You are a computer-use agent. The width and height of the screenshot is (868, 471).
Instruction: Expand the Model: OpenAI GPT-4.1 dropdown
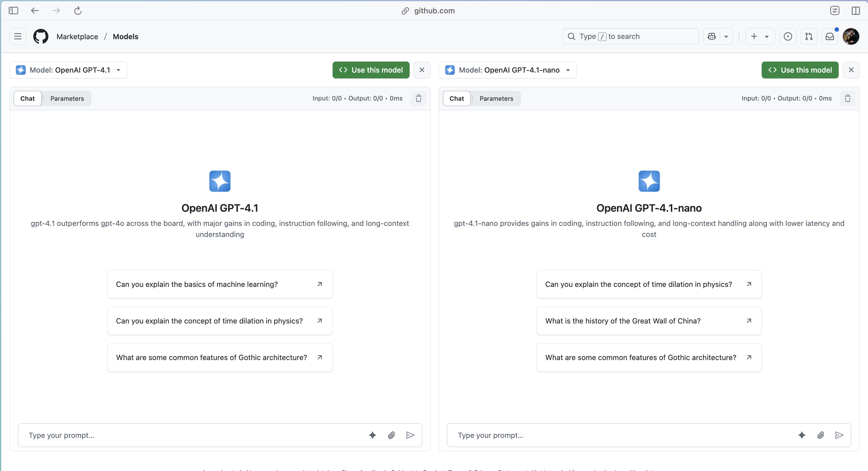click(68, 70)
